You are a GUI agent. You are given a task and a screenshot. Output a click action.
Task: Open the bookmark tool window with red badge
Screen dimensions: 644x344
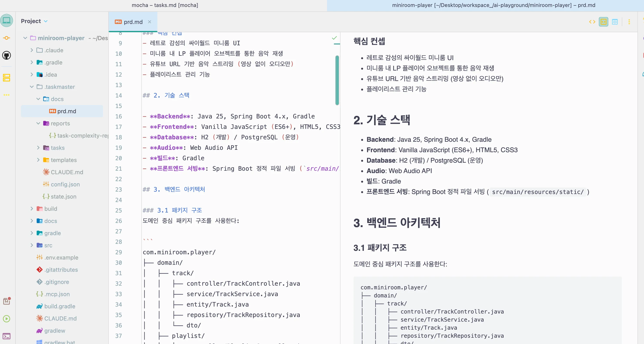pyautogui.click(x=7, y=301)
